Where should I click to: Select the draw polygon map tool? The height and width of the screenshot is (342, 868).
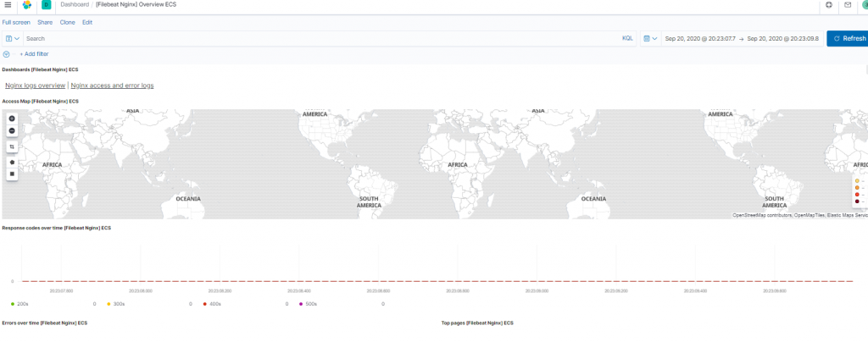12,163
